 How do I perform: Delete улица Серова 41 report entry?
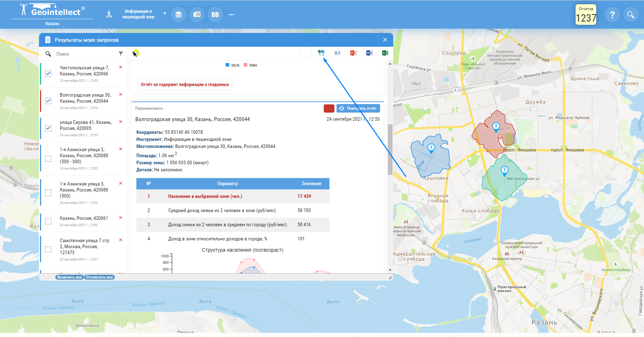(x=121, y=122)
